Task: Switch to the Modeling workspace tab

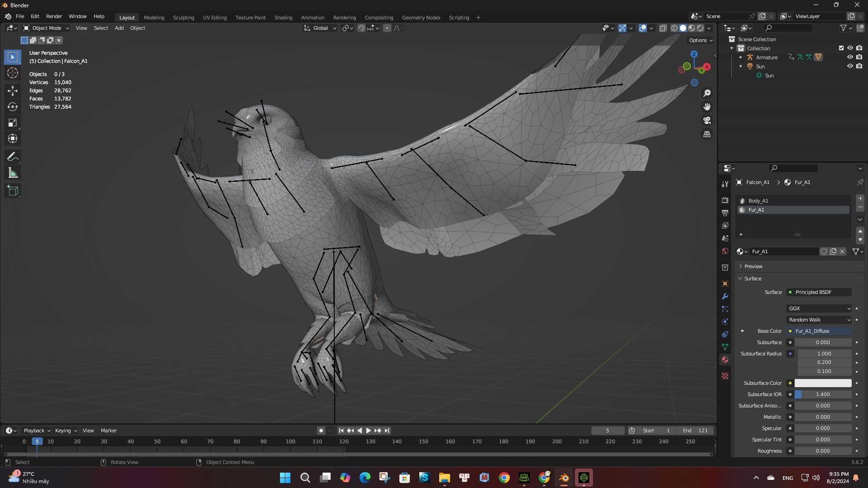Action: (154, 18)
